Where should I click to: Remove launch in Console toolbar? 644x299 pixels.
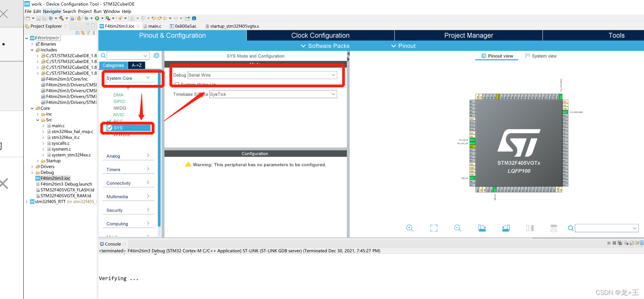click(614, 243)
